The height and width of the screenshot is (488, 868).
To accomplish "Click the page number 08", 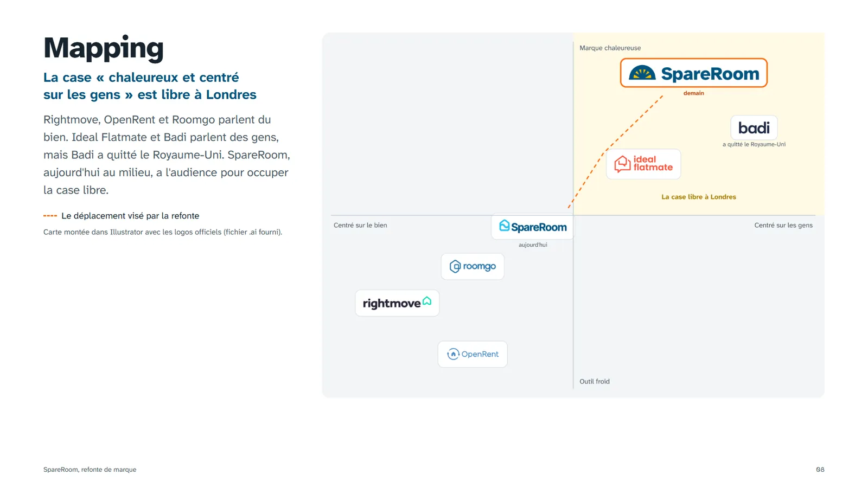I will pos(820,470).
